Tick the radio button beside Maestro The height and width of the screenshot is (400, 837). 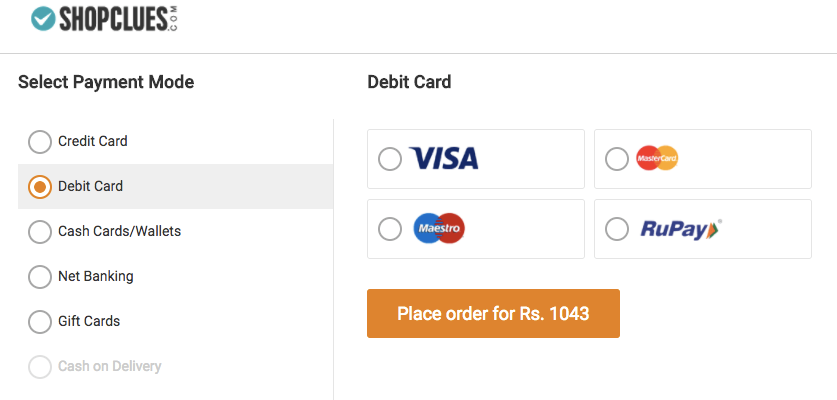click(390, 229)
